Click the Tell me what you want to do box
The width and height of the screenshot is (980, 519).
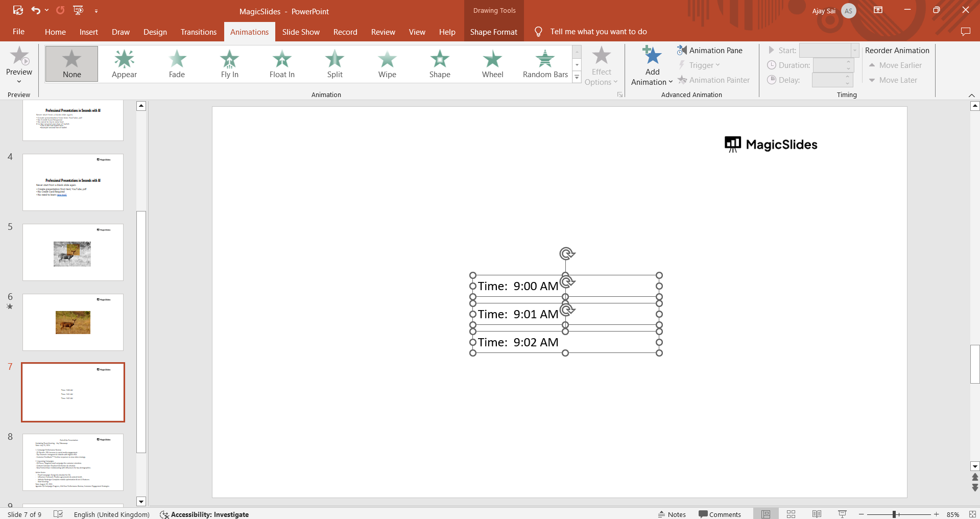coord(599,32)
